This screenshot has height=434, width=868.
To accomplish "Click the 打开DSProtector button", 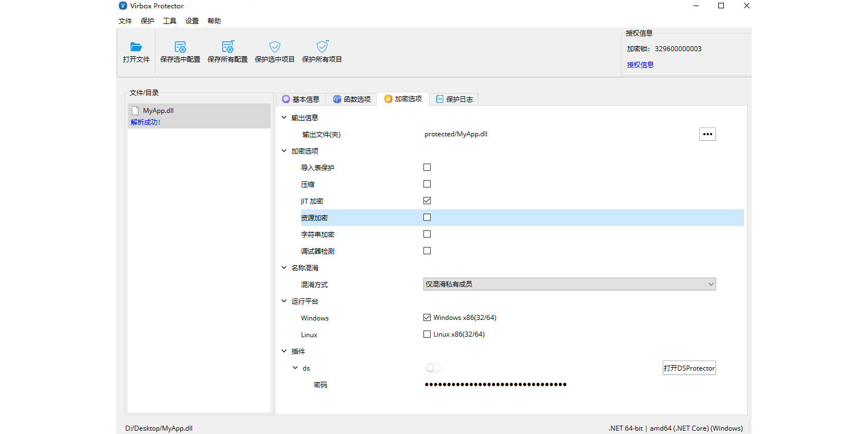I will (x=689, y=368).
